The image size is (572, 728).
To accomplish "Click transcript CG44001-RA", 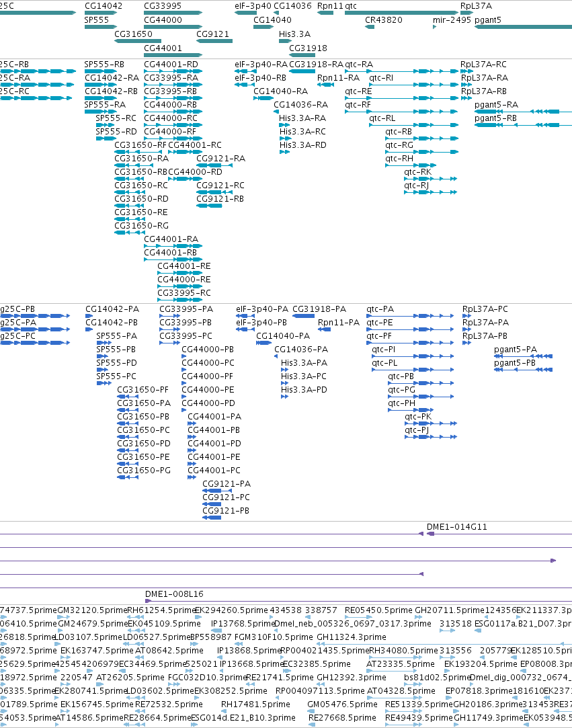I will (171, 239).
